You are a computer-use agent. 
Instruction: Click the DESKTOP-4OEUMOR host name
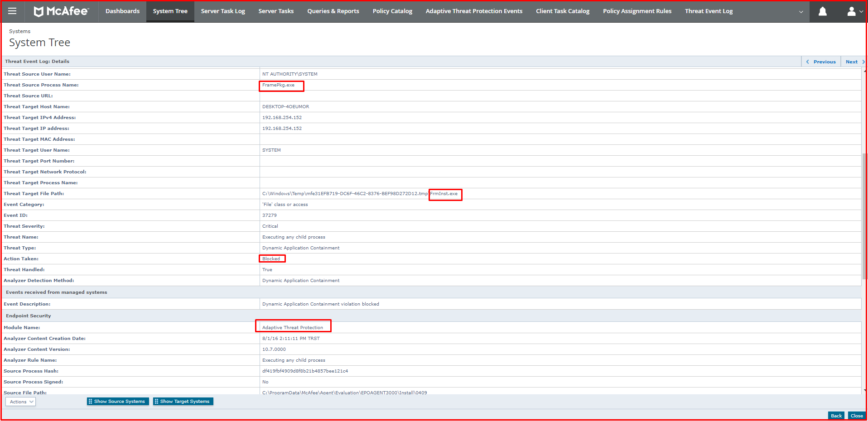click(285, 107)
